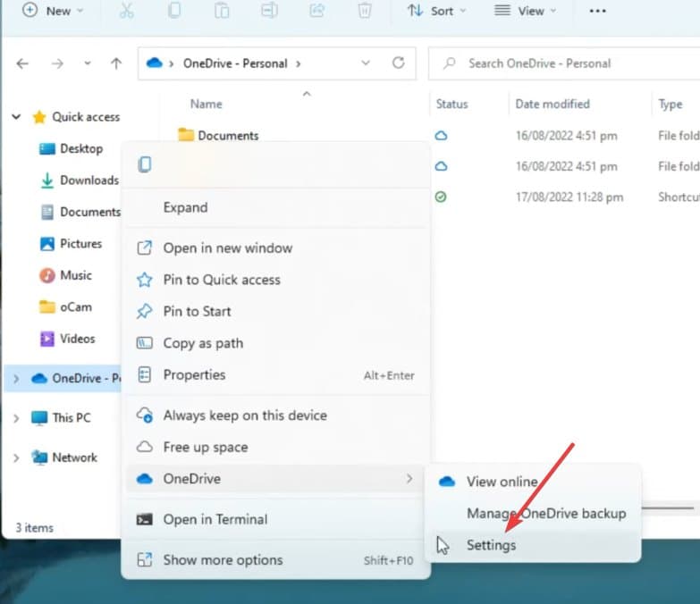Expand OneDrive - Personal tree node
700x604 pixels.
tap(16, 379)
